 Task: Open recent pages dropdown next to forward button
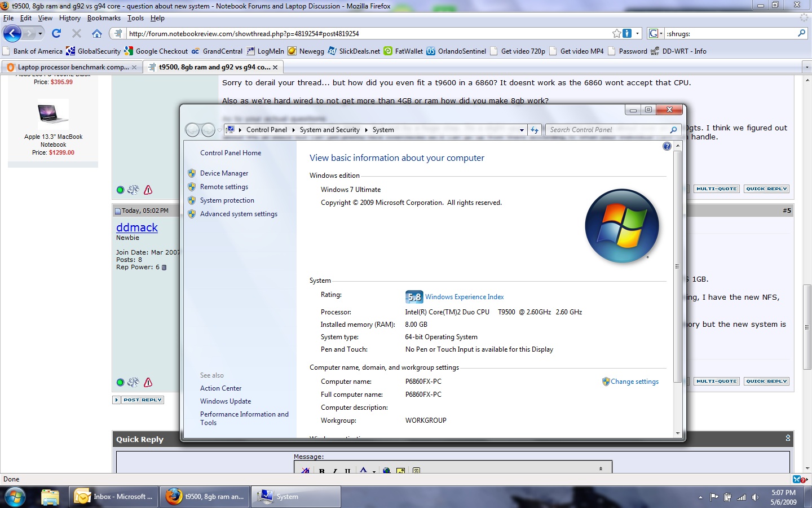40,34
